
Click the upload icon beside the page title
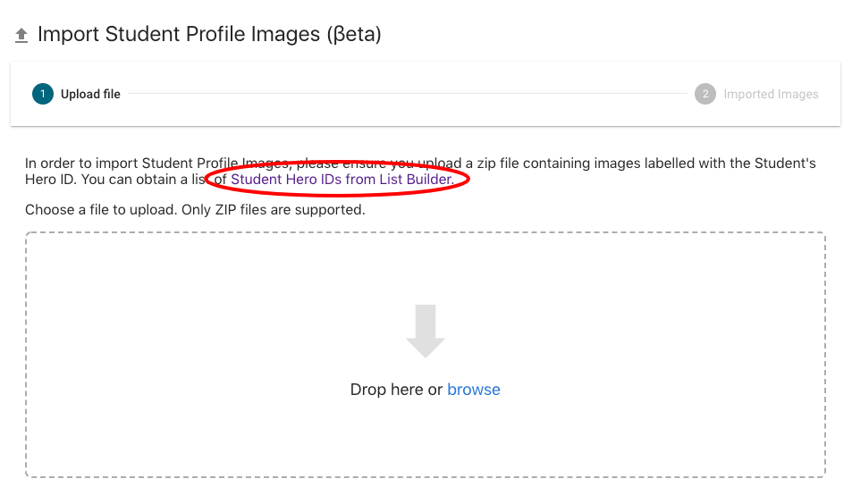pyautogui.click(x=21, y=36)
